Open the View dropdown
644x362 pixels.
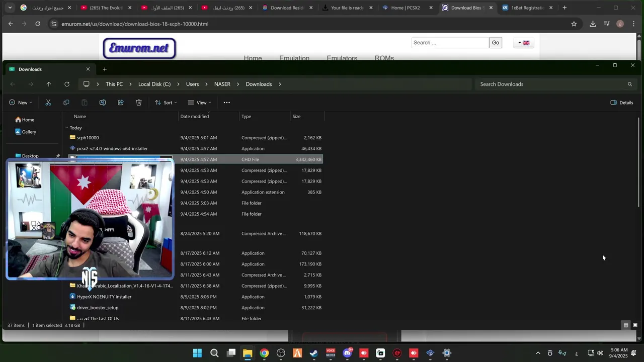coord(199,103)
